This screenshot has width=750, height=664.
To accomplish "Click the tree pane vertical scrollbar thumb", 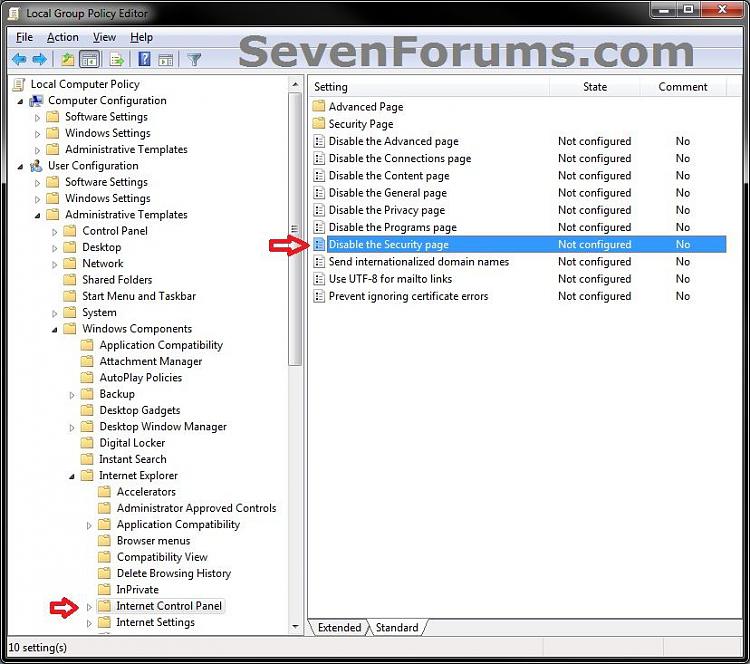I will click(x=296, y=229).
